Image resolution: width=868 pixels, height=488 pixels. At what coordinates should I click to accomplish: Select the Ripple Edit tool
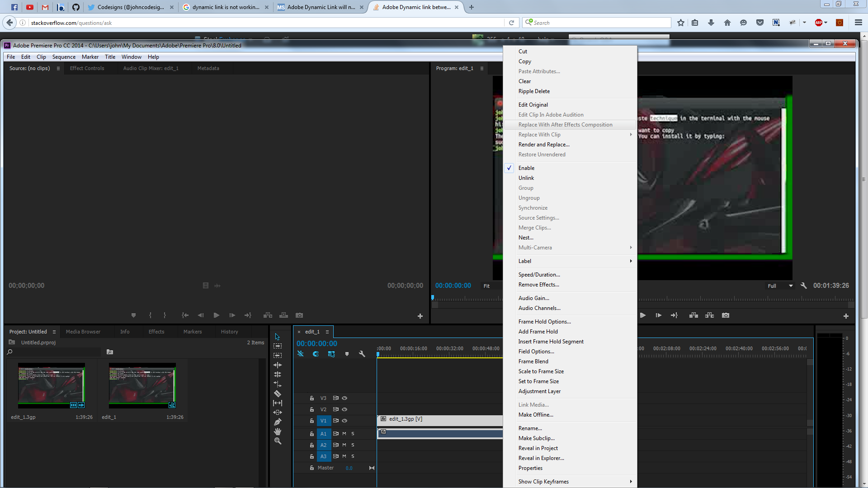coord(278,365)
